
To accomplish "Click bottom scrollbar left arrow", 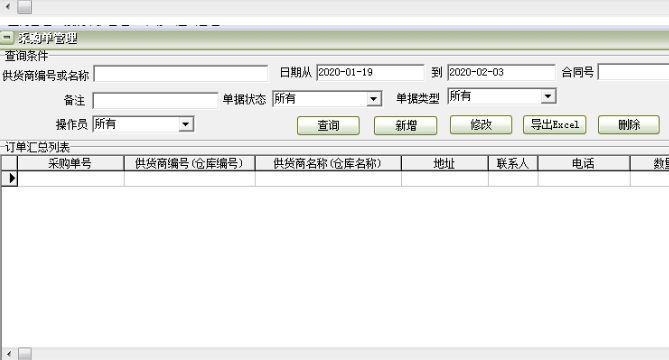I will click(x=9, y=354).
